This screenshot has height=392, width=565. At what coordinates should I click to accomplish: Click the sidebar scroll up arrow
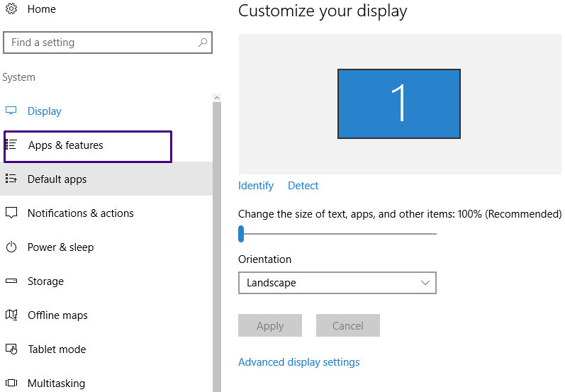[217, 98]
